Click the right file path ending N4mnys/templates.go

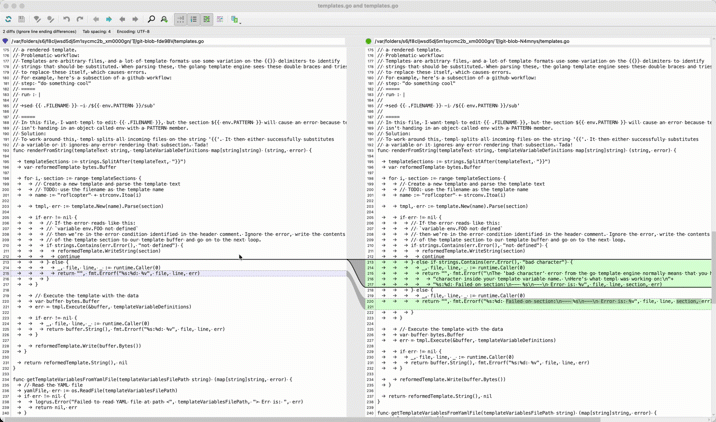[472, 41]
